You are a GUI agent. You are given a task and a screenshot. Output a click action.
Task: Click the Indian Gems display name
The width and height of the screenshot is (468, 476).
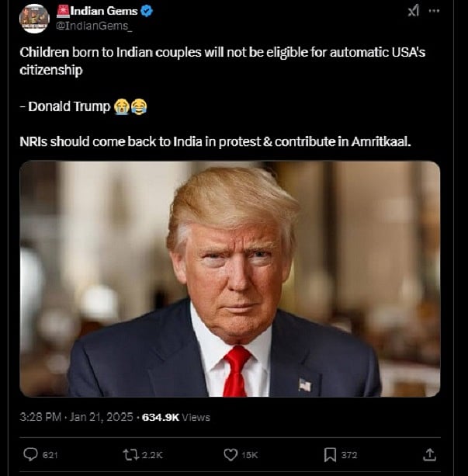[x=102, y=11]
